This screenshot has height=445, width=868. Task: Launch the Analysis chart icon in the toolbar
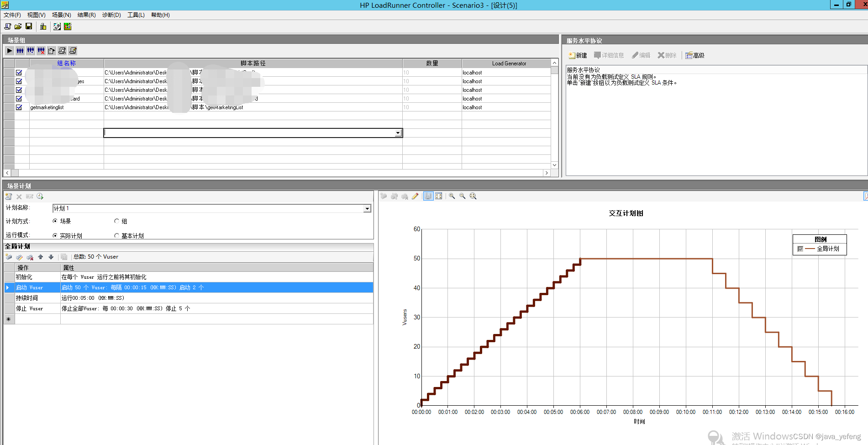tap(68, 26)
